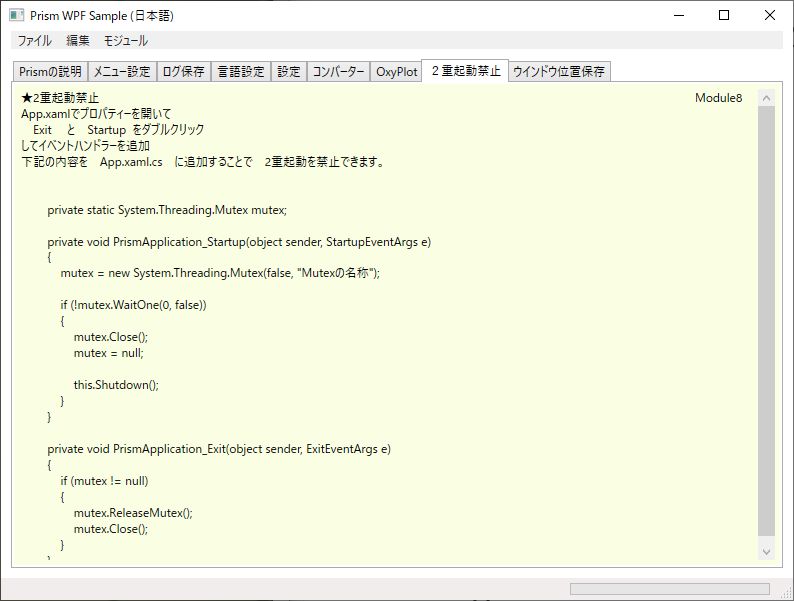Image resolution: width=794 pixels, height=601 pixels.
Task: Click the 'mutex = null;' line
Action: point(108,353)
